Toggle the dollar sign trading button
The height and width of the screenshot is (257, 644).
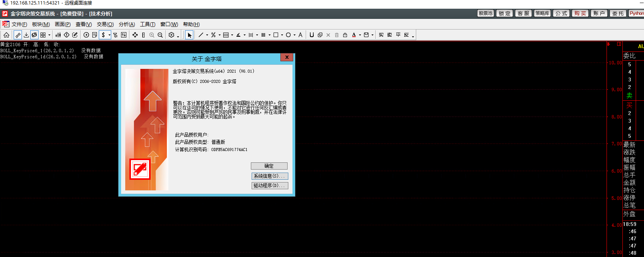click(x=103, y=35)
